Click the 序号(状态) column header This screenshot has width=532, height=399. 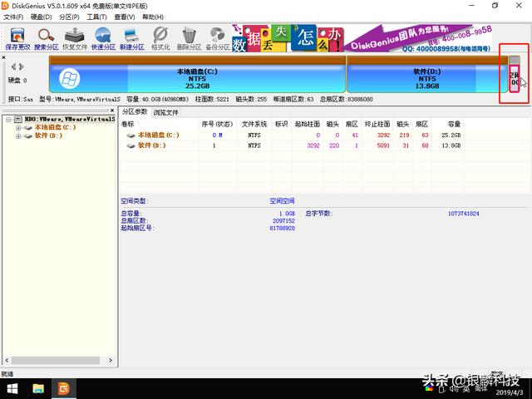[217, 124]
